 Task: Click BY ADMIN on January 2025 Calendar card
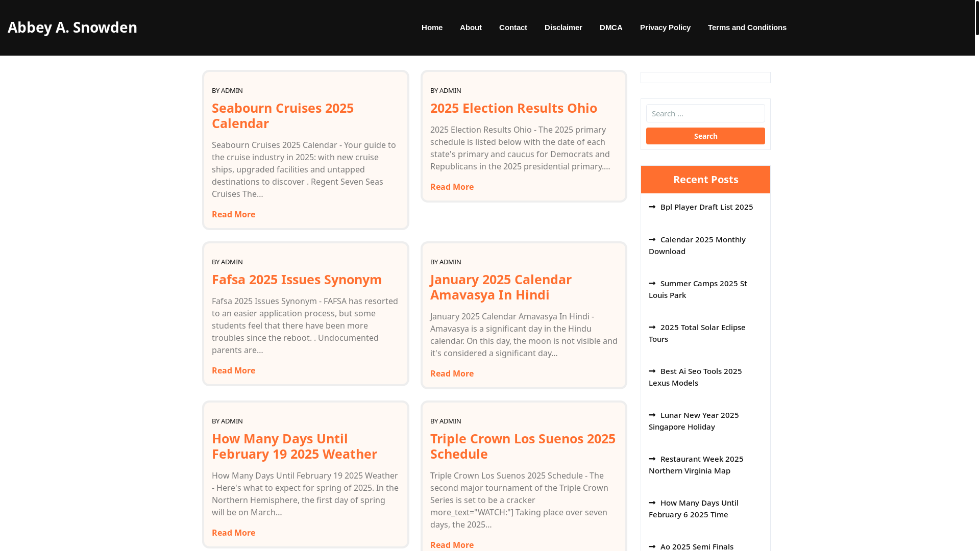446,262
